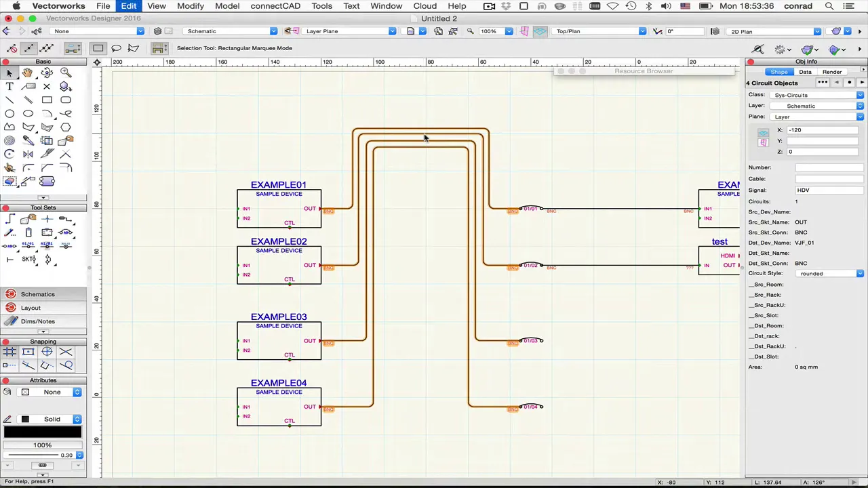Screen dimensions: 868x488
Task: Open the Top/Plan view dropdown
Action: tap(601, 31)
